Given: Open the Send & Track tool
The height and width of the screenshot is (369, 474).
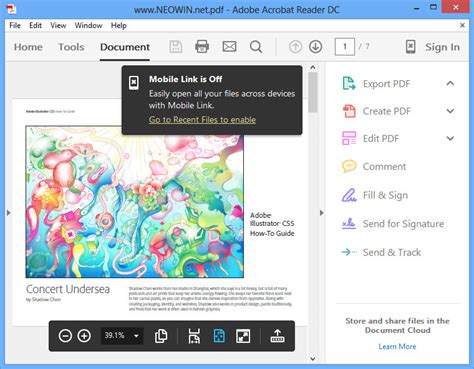Looking at the screenshot, I should 381,252.
